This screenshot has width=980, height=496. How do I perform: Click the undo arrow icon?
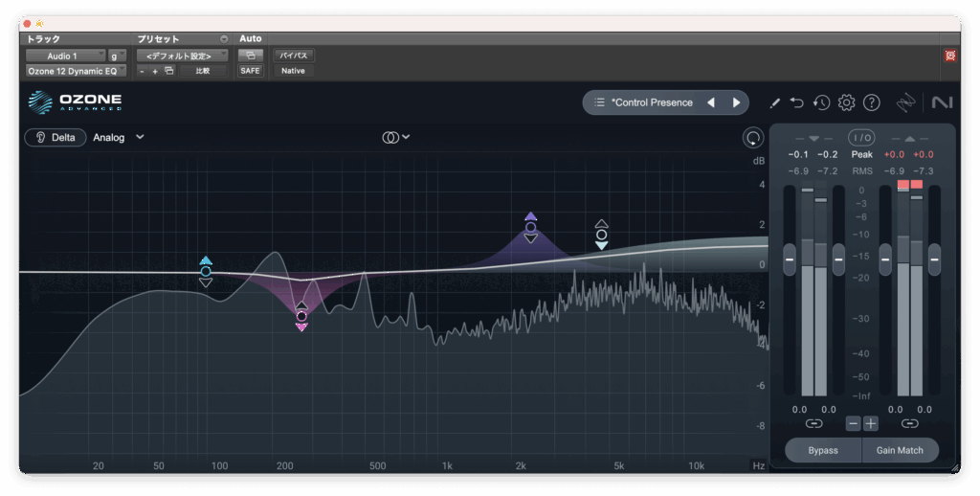point(797,102)
